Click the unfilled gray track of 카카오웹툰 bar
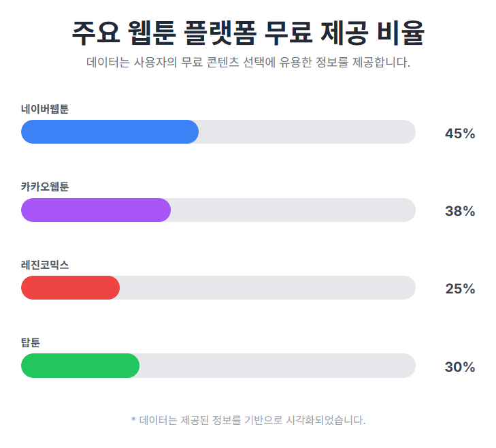496x448 pixels. click(293, 210)
